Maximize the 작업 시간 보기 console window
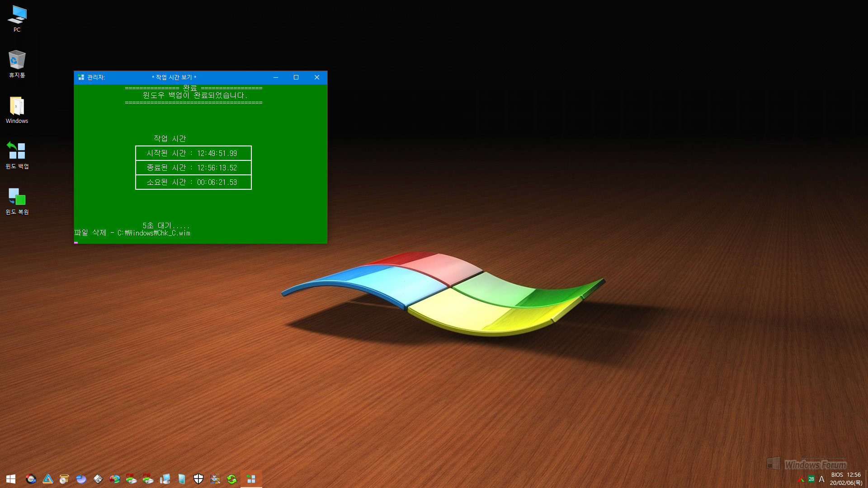Image resolution: width=868 pixels, height=488 pixels. (296, 78)
